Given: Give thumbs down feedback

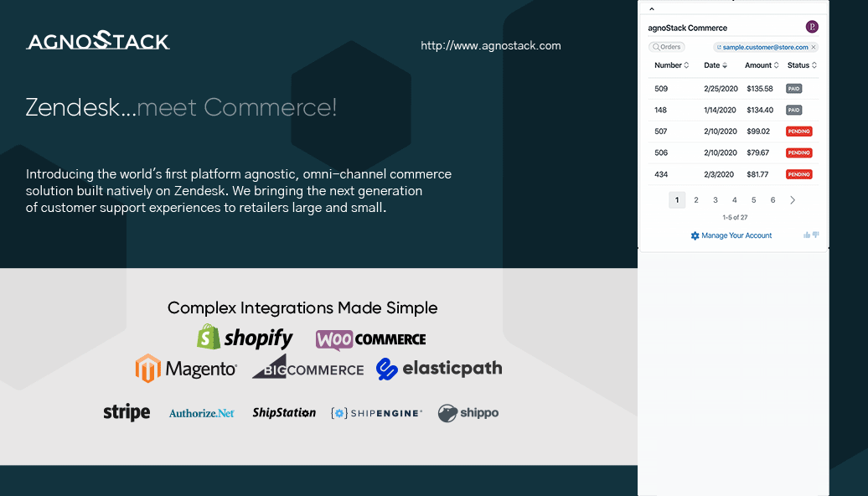Looking at the screenshot, I should point(815,235).
